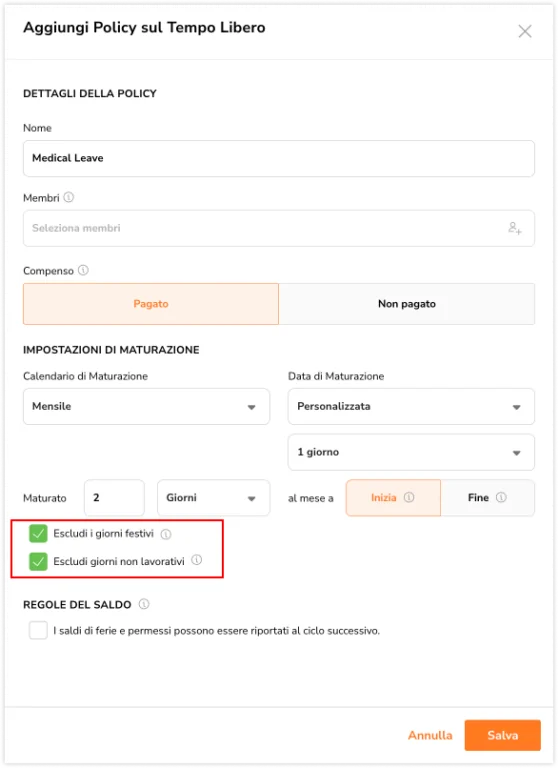Screen dimensions: 558x768
Task: Uncheck Escludi i giorni festivi checkbox
Action: pyautogui.click(x=38, y=533)
